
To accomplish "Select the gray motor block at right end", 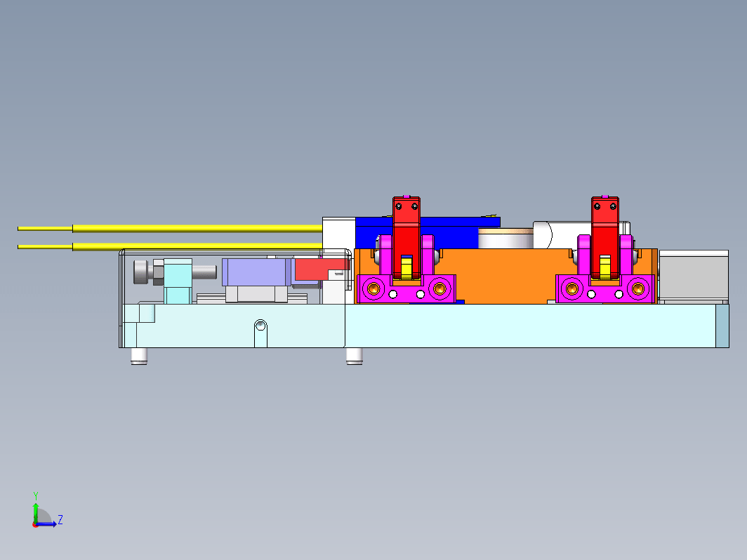I will point(694,276).
